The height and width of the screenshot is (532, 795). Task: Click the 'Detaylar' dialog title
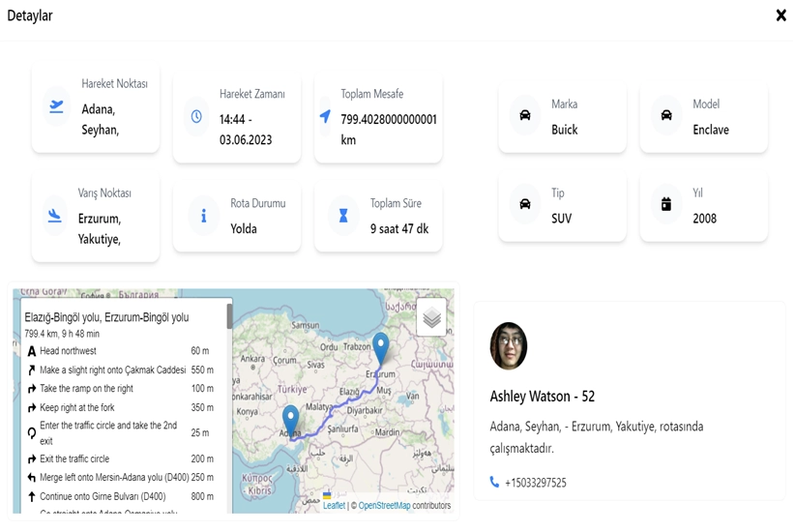[30, 15]
